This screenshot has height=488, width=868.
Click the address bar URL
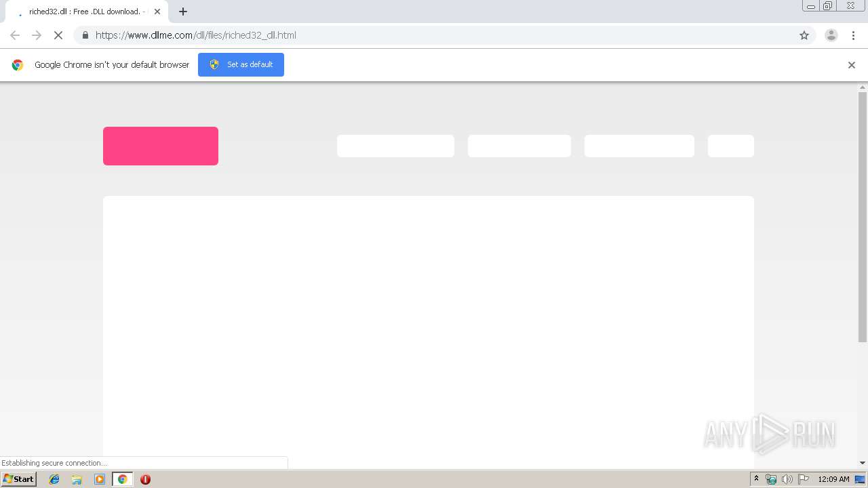[x=196, y=35]
